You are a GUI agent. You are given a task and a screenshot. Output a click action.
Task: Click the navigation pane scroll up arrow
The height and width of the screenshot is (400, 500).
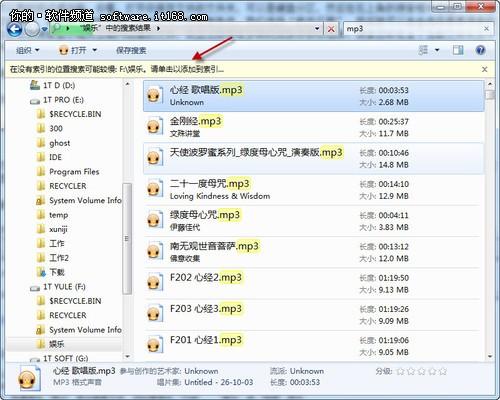tap(127, 84)
